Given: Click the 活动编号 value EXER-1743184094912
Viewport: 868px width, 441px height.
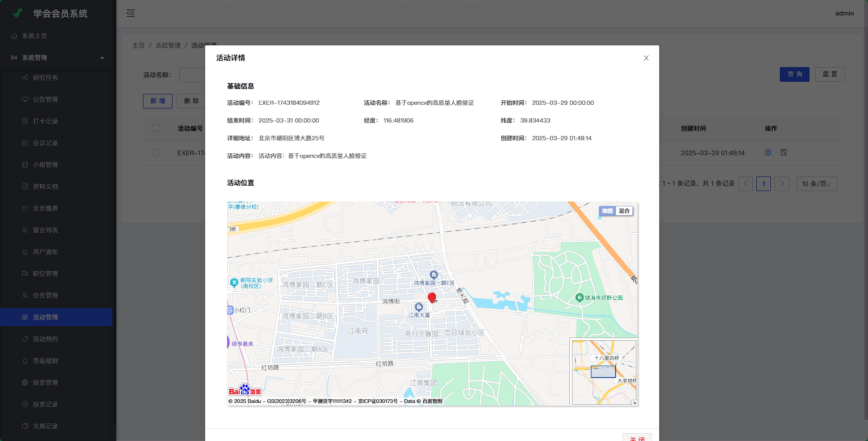Looking at the screenshot, I should (x=289, y=103).
